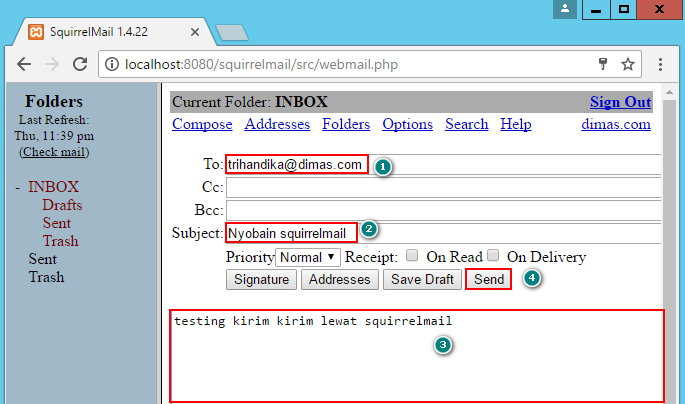
Task: Click "Current Folder: INBOX" header text
Action: coord(249,102)
